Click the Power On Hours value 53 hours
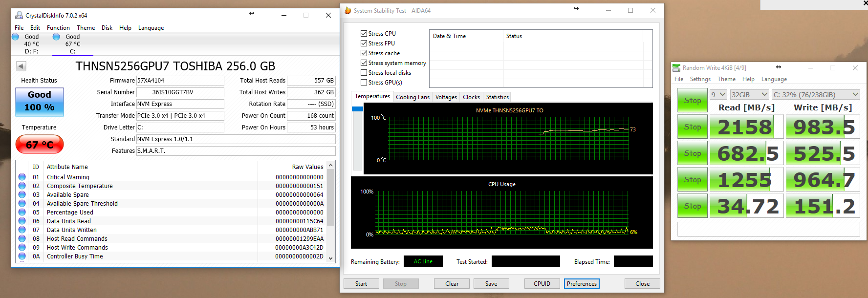 [x=311, y=128]
